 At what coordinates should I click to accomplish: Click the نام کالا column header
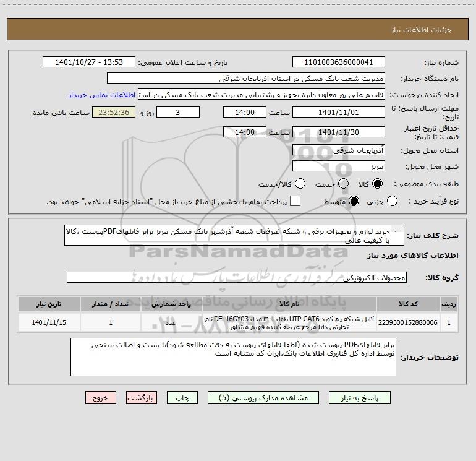click(x=289, y=304)
